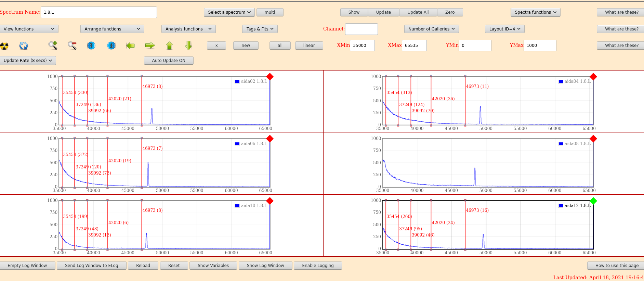Screen dimensions: 644x281
Task: Shift spectra with green right arrow
Action: point(150,46)
